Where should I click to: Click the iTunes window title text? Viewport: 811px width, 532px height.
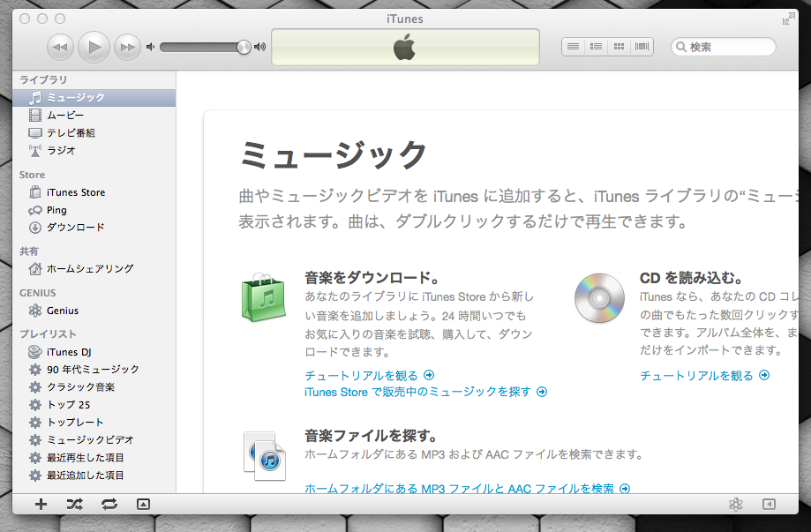pos(405,19)
